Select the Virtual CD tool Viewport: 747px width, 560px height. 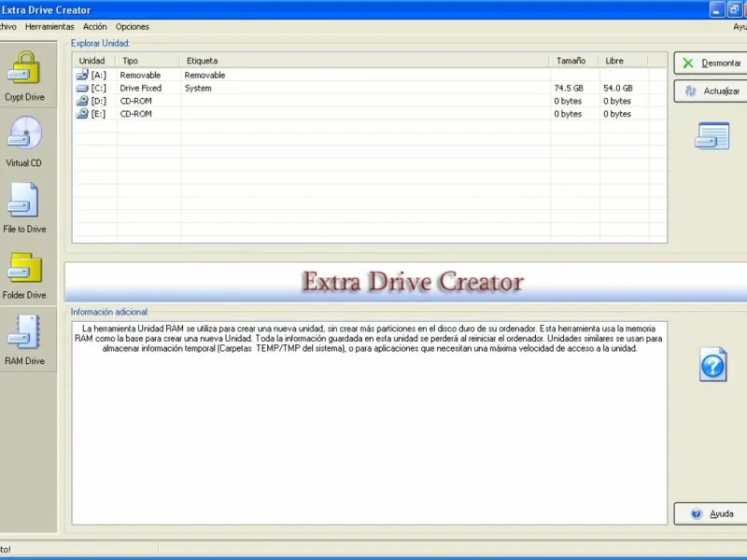pyautogui.click(x=25, y=142)
